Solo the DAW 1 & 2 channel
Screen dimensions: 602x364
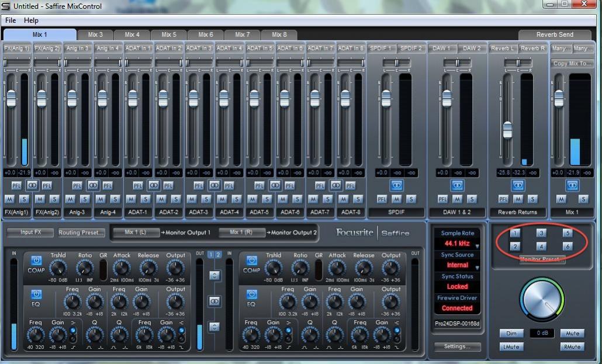pyautogui.click(x=472, y=199)
